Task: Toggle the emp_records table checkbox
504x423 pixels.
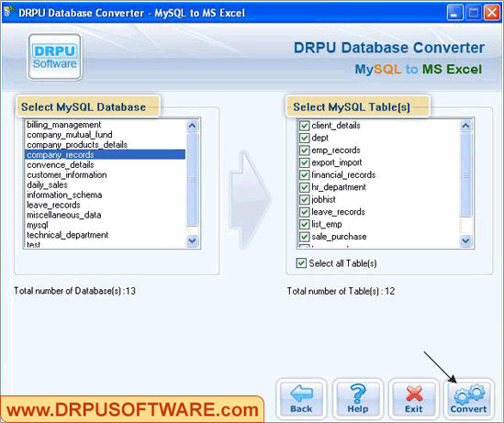Action: (304, 150)
